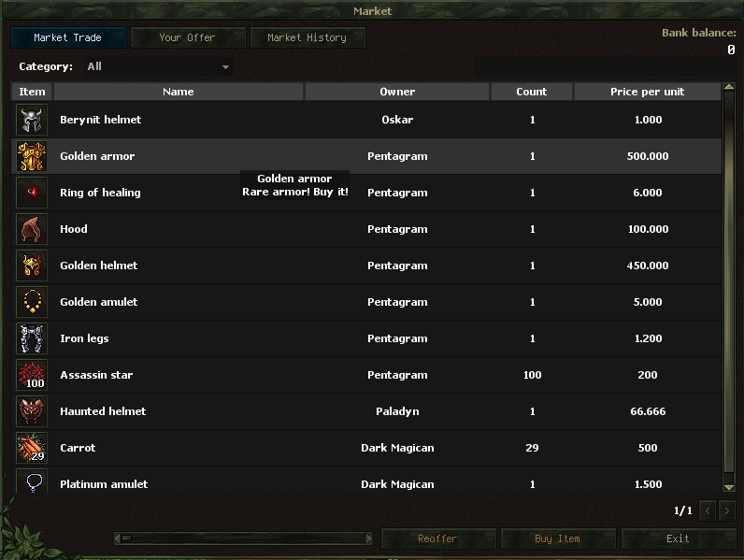
Task: Open the Market History tab
Action: (308, 37)
